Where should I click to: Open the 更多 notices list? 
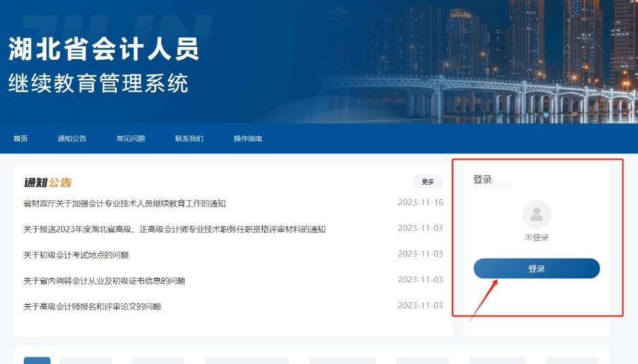(x=427, y=181)
